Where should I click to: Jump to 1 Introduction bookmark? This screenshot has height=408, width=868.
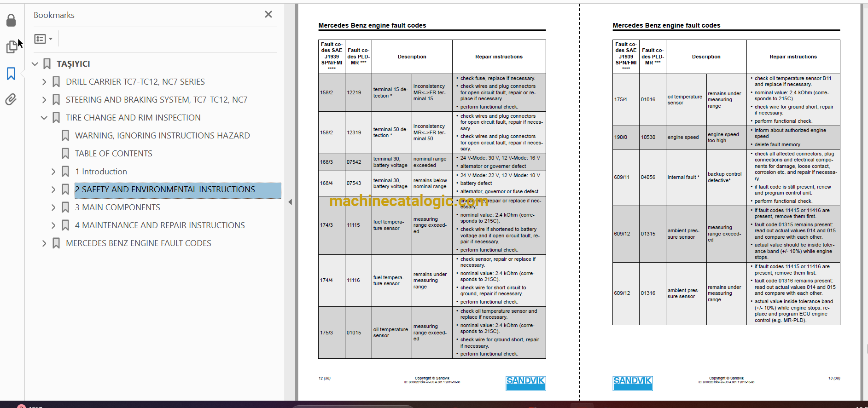[x=101, y=172]
